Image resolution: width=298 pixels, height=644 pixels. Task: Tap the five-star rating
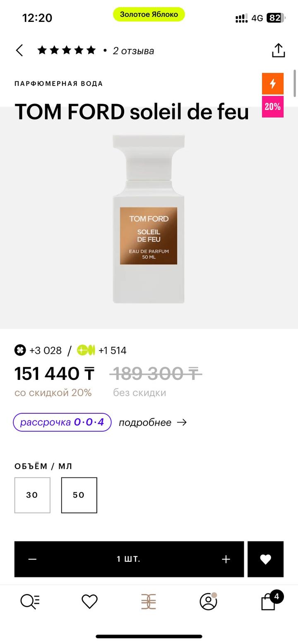67,50
